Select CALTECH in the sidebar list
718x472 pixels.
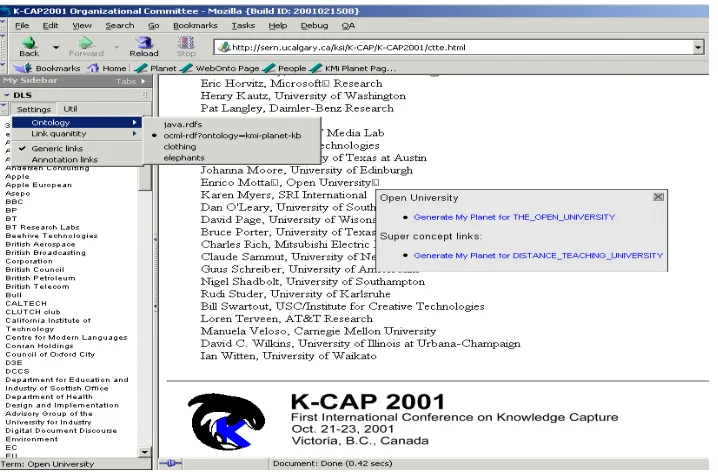pyautogui.click(x=26, y=303)
